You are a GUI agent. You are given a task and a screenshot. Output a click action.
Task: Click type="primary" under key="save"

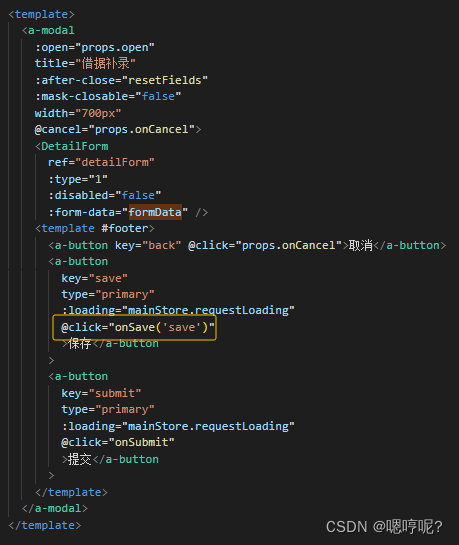(108, 294)
